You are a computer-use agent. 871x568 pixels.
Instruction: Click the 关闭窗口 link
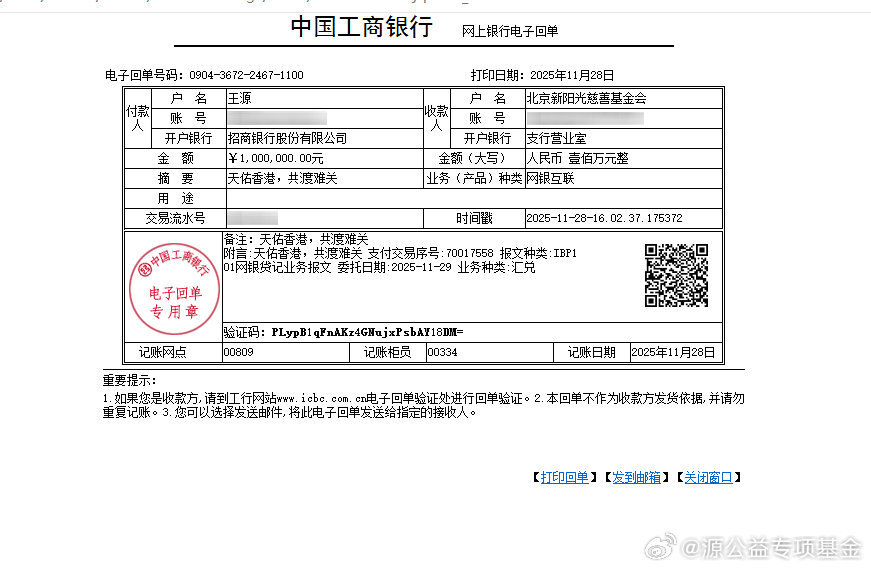[708, 477]
